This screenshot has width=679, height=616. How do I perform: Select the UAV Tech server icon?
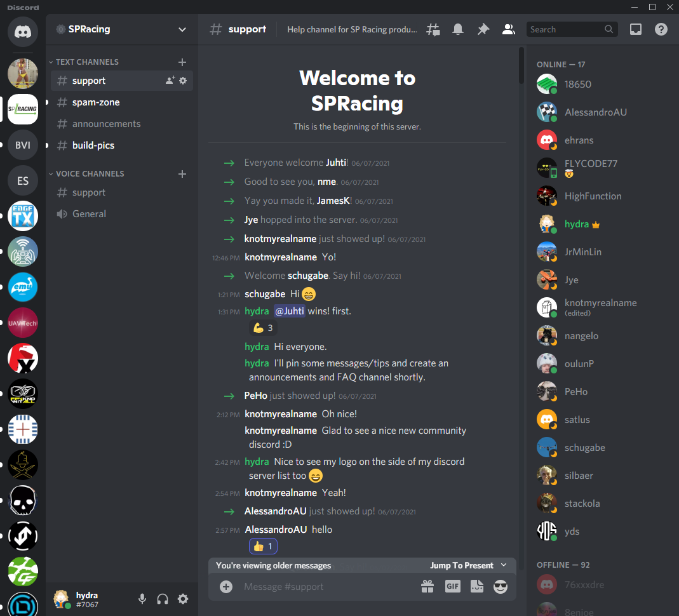pos(22,323)
